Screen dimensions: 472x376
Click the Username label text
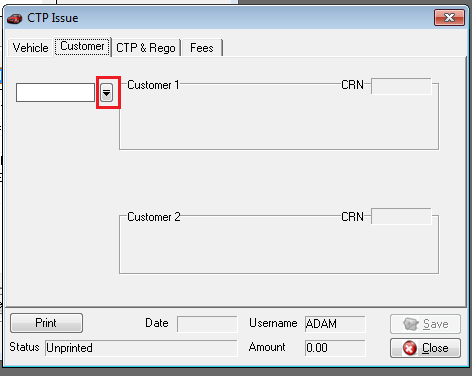[273, 323]
